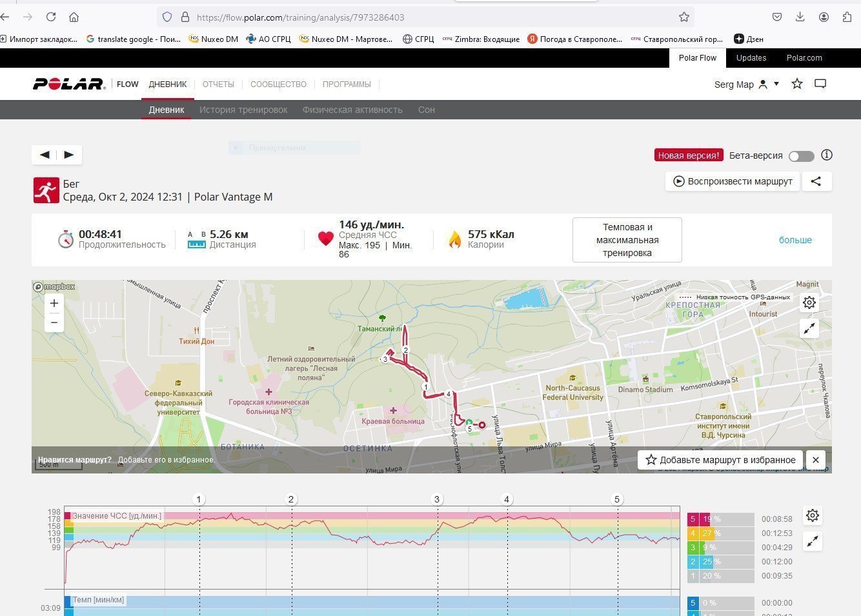This screenshot has height=616, width=861.
Task: Click route waypoint 4 on the map
Action: [x=448, y=393]
